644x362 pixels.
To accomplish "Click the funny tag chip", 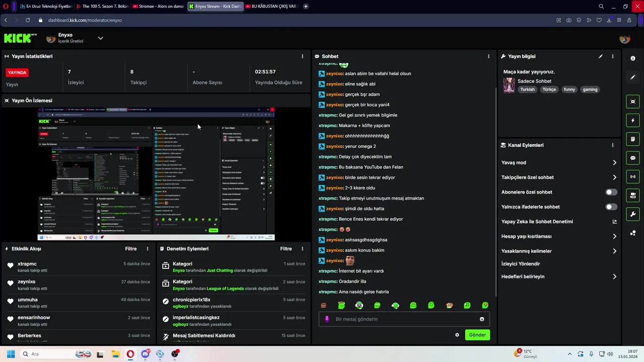I will tap(569, 89).
